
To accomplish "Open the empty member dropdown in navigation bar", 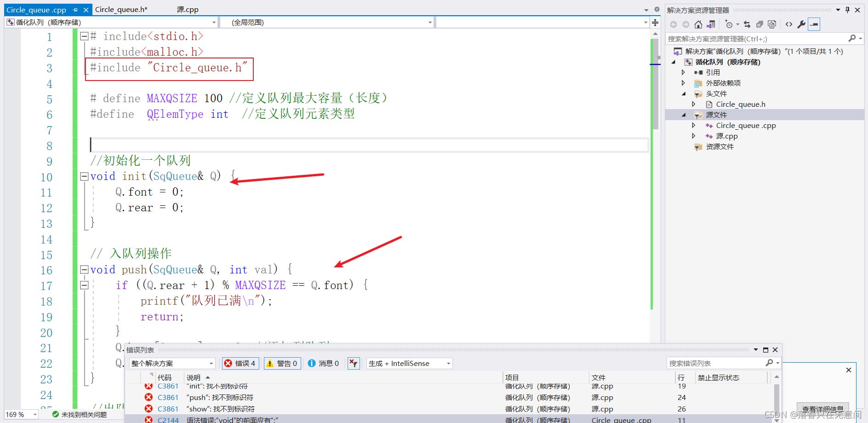I will click(x=542, y=22).
